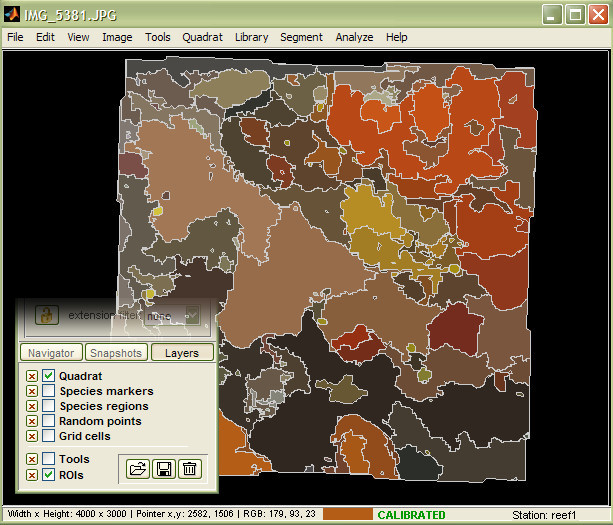Screen dimensions: 613x525
Task: Click the orange color swatch in status bar
Action: pyautogui.click(x=347, y=514)
